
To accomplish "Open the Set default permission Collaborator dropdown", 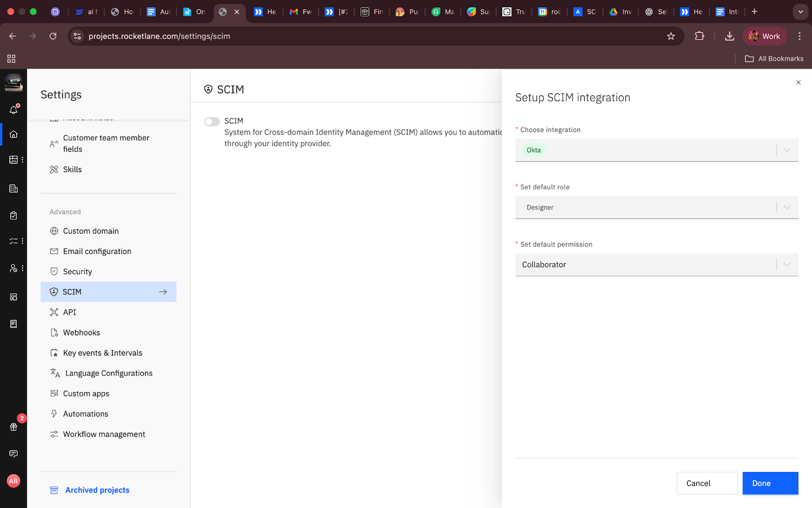I will [657, 265].
